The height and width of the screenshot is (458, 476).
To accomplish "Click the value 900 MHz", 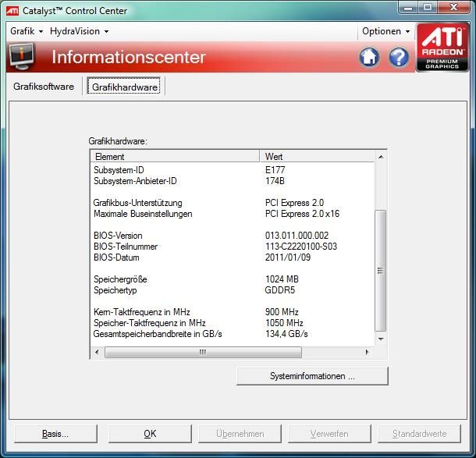I will click(282, 312).
